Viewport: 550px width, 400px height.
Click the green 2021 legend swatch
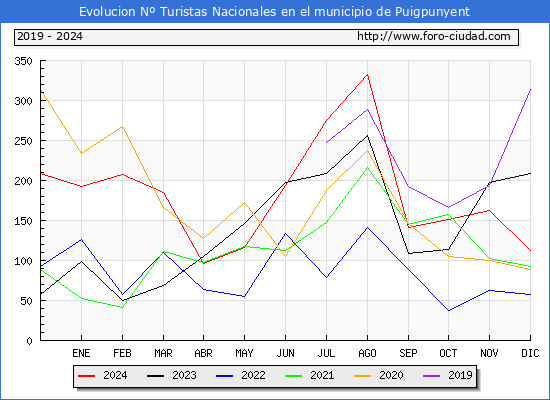[294, 376]
